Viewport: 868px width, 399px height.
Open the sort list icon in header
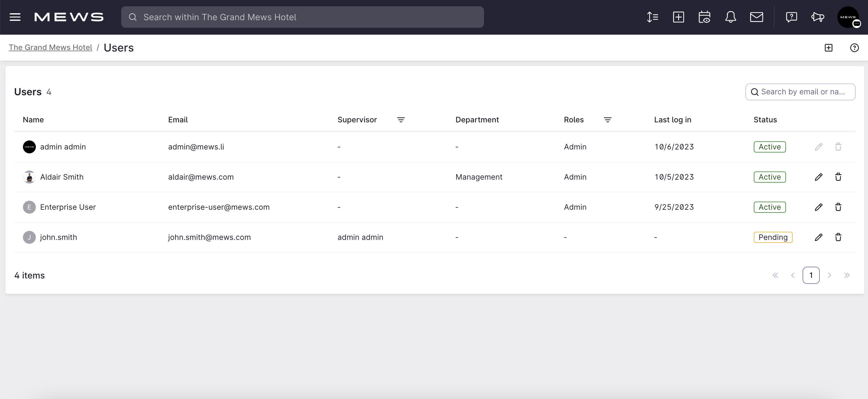point(652,17)
